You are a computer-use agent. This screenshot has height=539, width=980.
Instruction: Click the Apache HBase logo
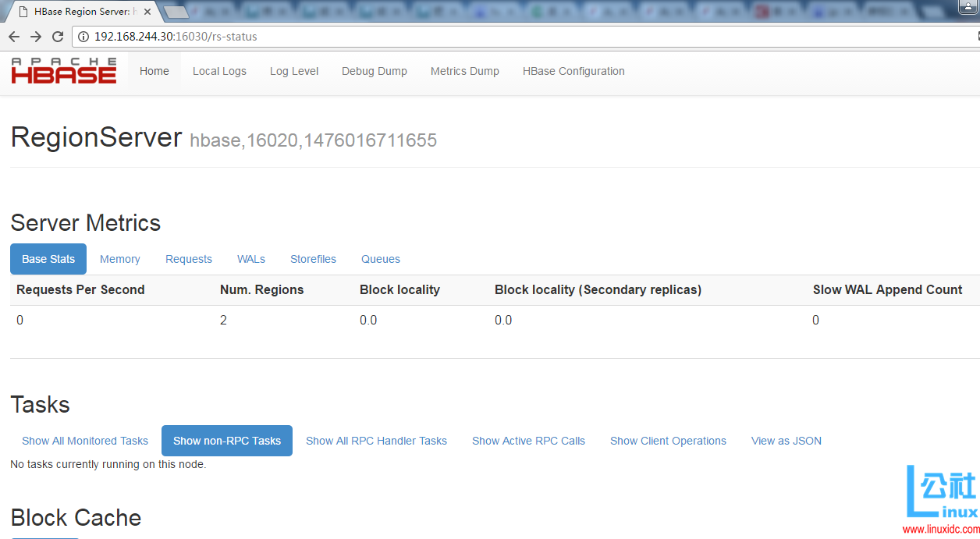tap(62, 71)
